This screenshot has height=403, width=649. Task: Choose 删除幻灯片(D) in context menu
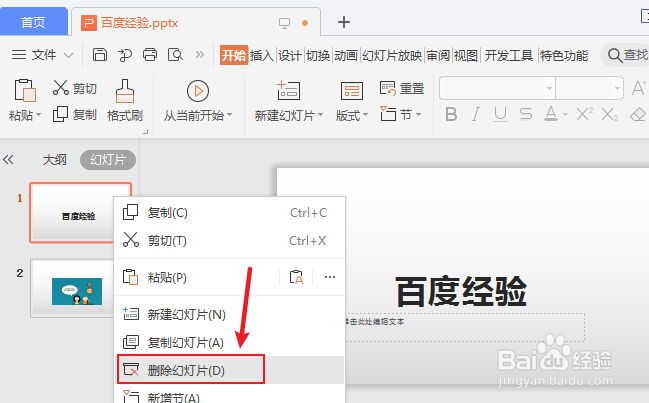coord(229,370)
